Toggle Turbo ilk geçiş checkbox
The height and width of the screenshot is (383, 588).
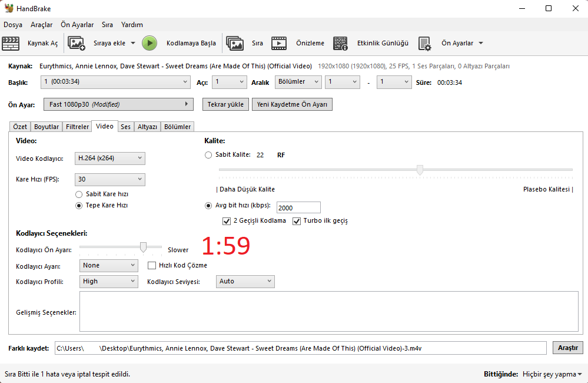pos(297,221)
